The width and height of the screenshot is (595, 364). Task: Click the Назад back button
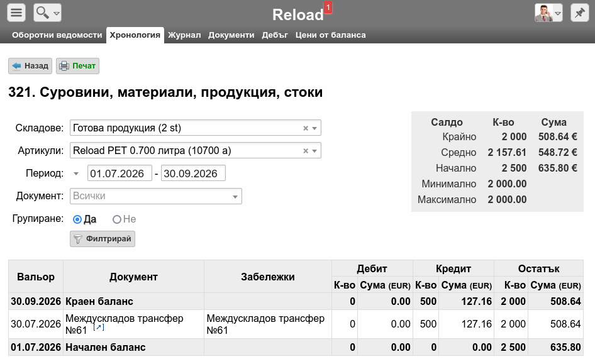(30, 66)
